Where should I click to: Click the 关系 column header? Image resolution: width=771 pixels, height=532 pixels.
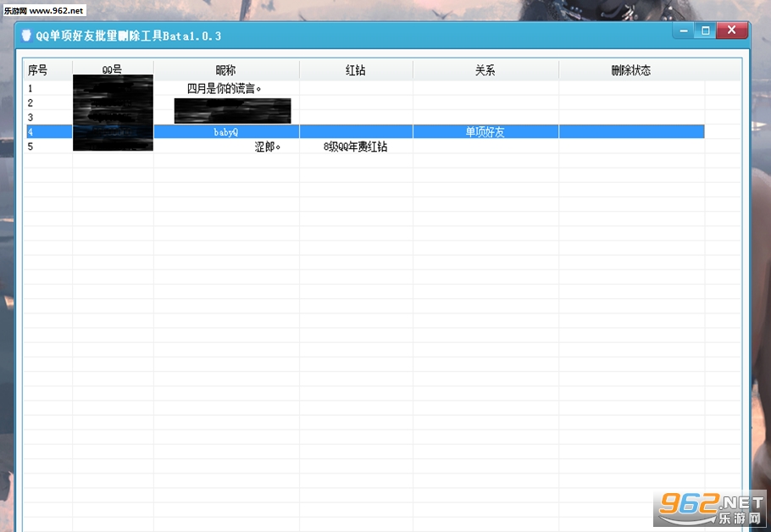(485, 70)
